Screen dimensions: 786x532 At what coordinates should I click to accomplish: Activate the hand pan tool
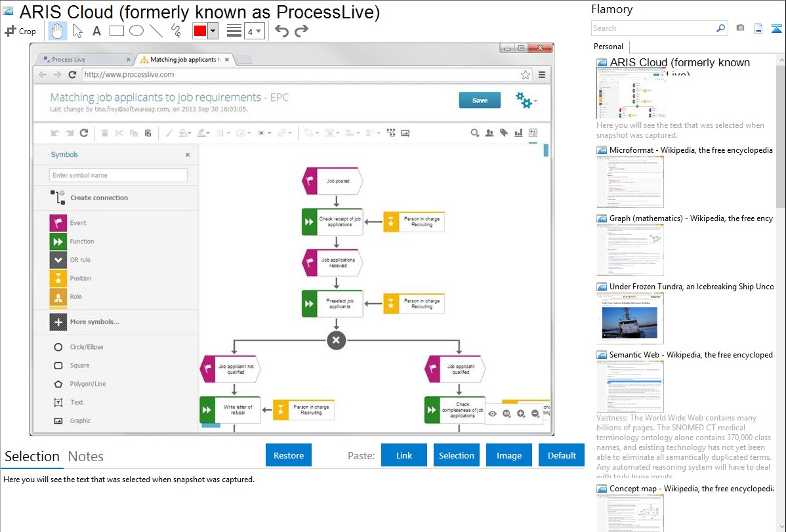pyautogui.click(x=57, y=31)
